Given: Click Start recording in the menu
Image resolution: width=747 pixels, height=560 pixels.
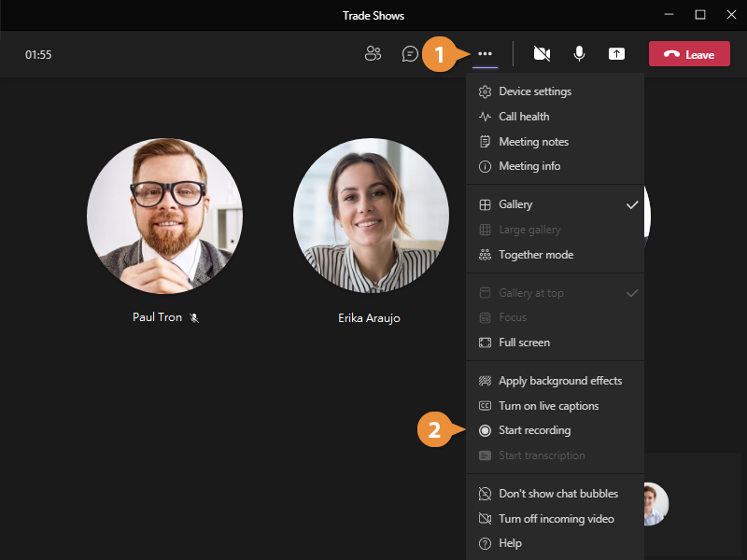Looking at the screenshot, I should [x=535, y=430].
